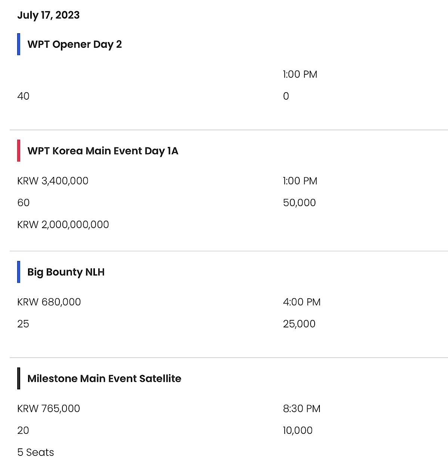448x476 pixels.
Task: Select the KRW 2,000,000,000 guarantee value
Action: tap(63, 225)
